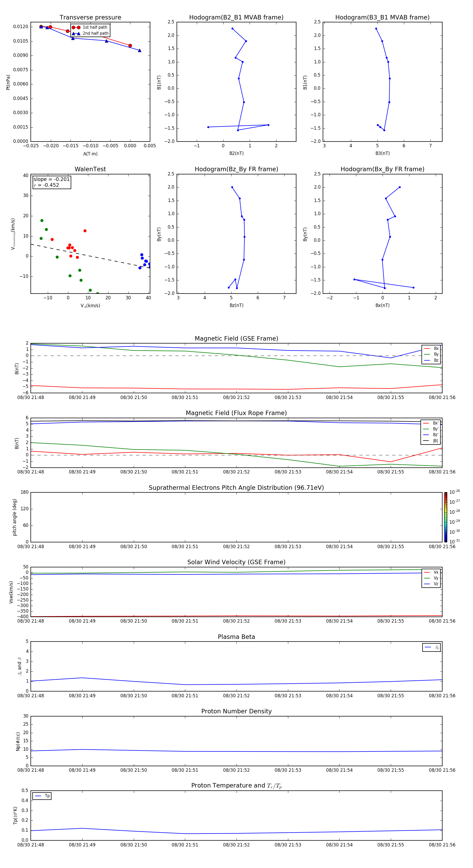Click the "Pt(nPa)" y-axis label
Viewport: 473px width, 868px height.
8,82
